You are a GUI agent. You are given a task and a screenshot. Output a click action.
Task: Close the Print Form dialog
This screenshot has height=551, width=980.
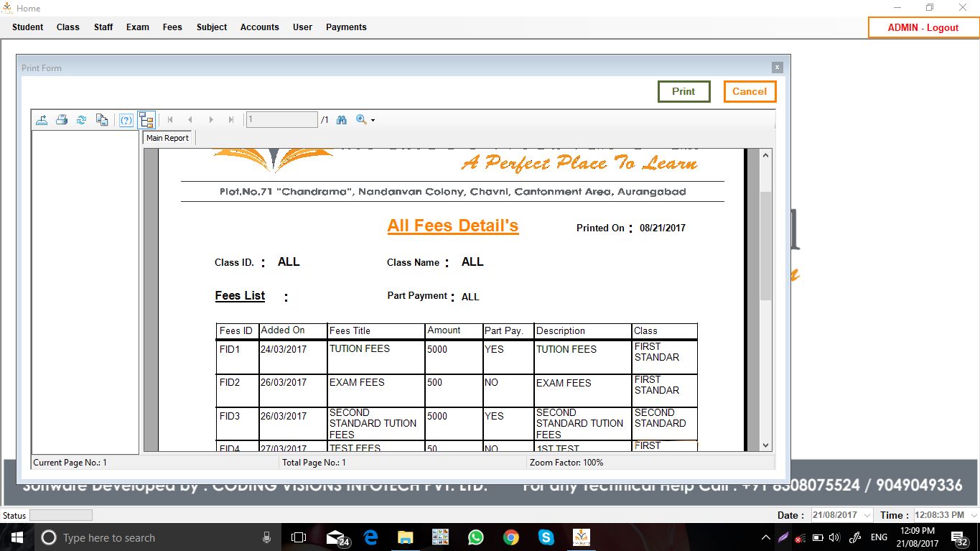point(778,68)
